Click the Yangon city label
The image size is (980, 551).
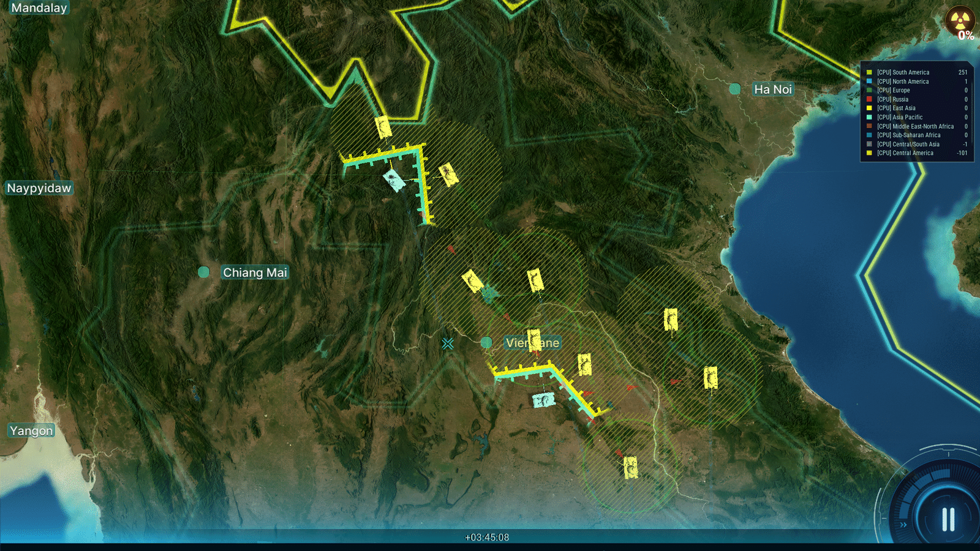coord(31,430)
